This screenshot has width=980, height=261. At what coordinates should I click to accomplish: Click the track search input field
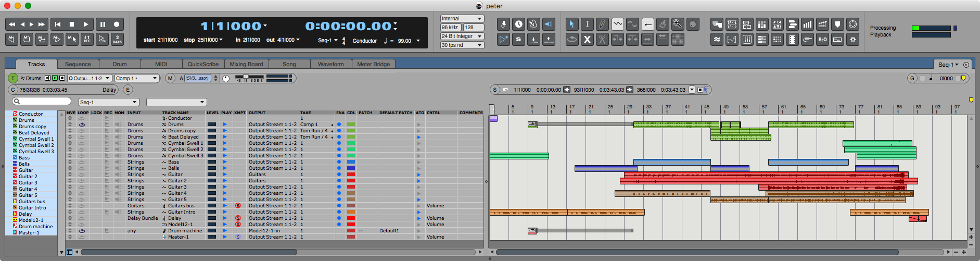42,101
